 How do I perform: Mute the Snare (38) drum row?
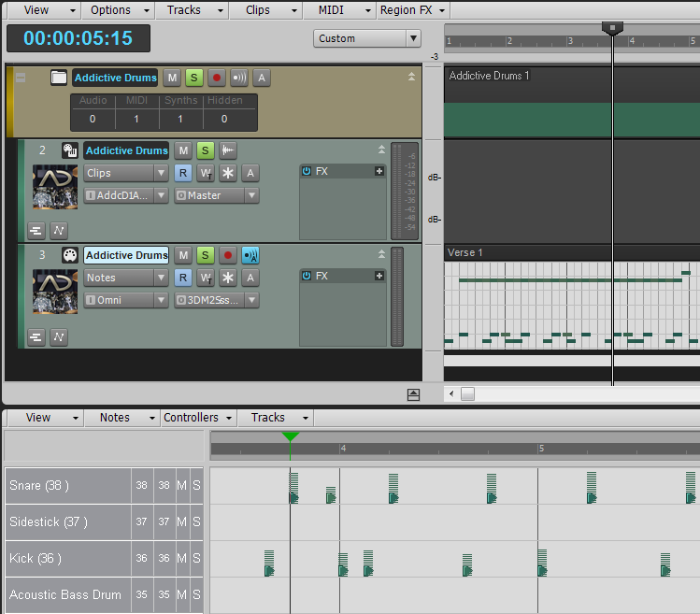coord(181,485)
